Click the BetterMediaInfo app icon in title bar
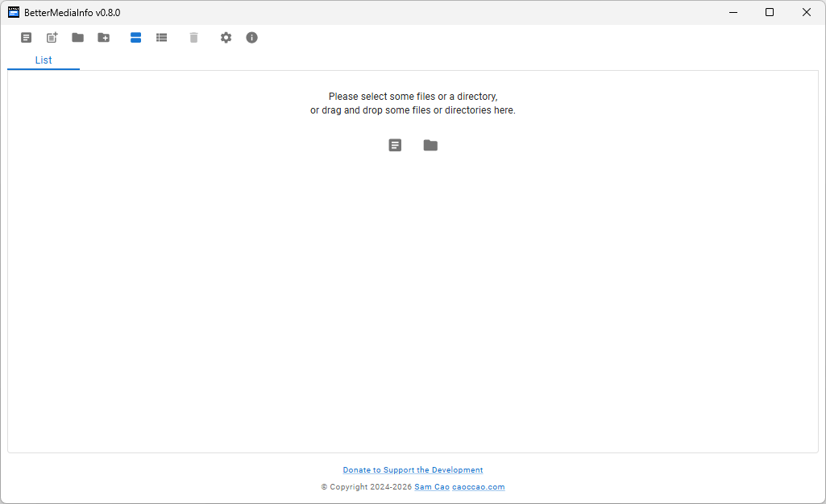 14,12
